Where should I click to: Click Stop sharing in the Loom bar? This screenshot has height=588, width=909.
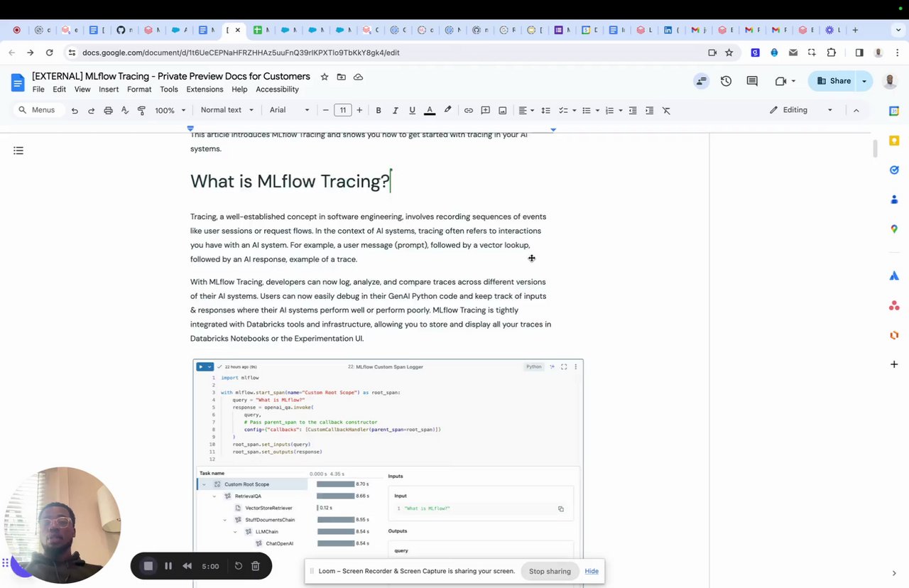pos(550,571)
